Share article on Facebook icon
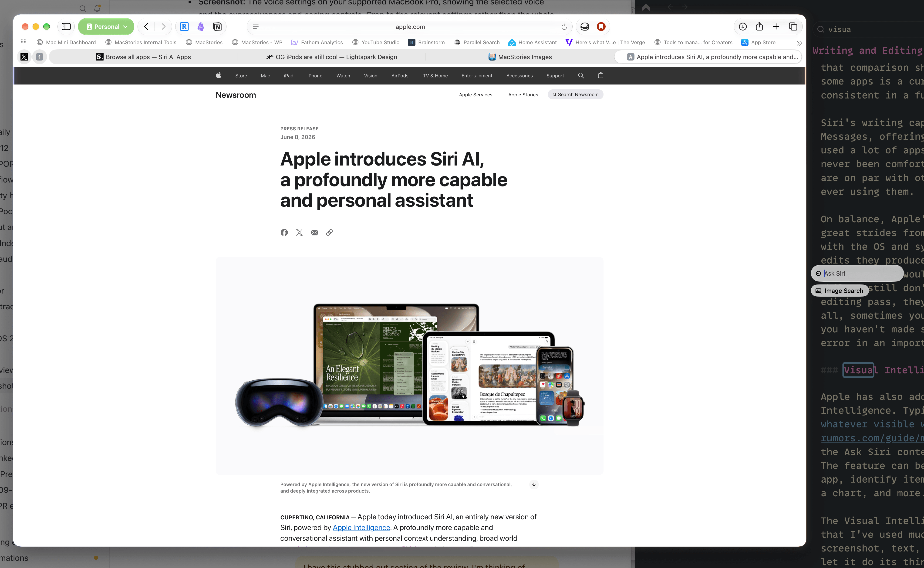Screen dimensions: 924x568 pos(284,233)
